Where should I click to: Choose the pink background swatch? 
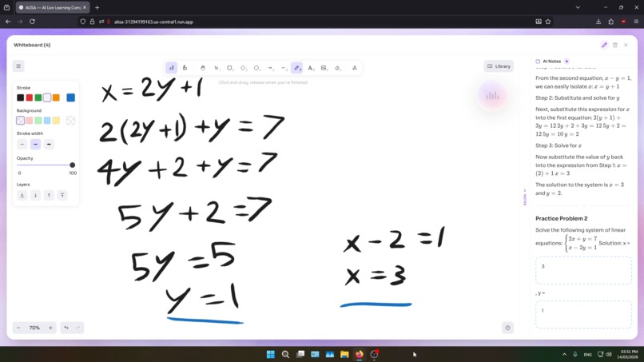point(29,121)
